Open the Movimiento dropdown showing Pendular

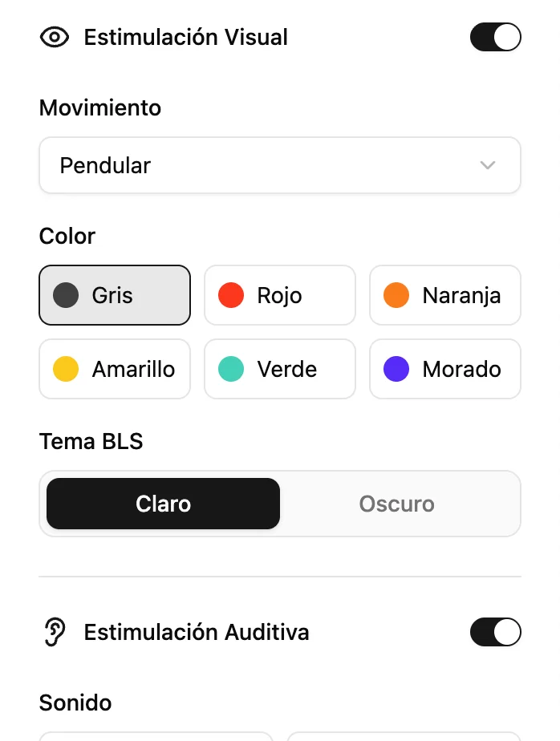[x=279, y=165]
